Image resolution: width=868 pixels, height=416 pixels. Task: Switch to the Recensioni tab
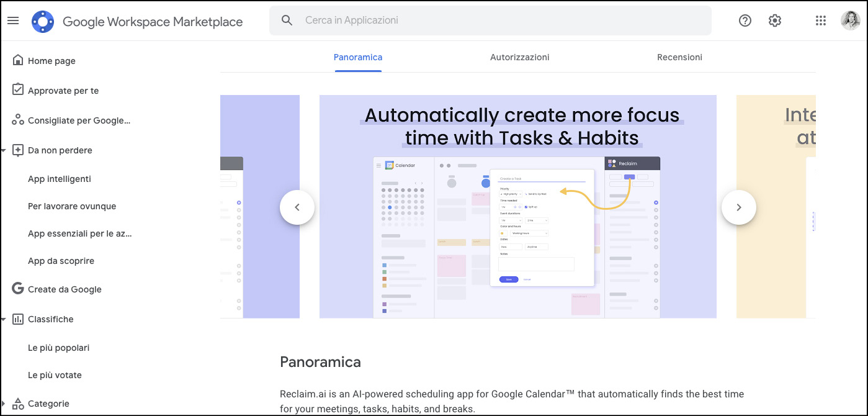680,57
